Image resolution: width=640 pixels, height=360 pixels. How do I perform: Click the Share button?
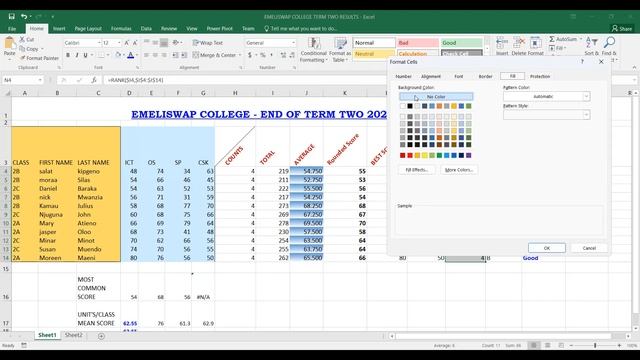tap(622, 29)
